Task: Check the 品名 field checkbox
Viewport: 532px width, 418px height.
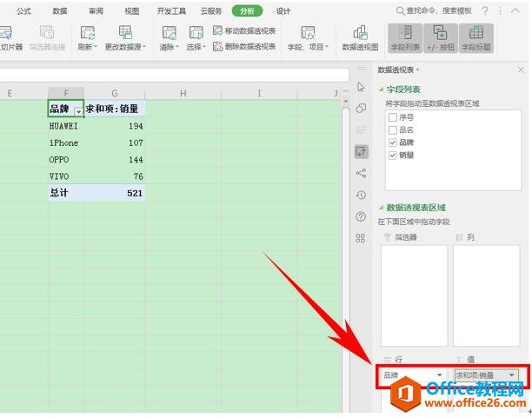Action: [x=393, y=130]
